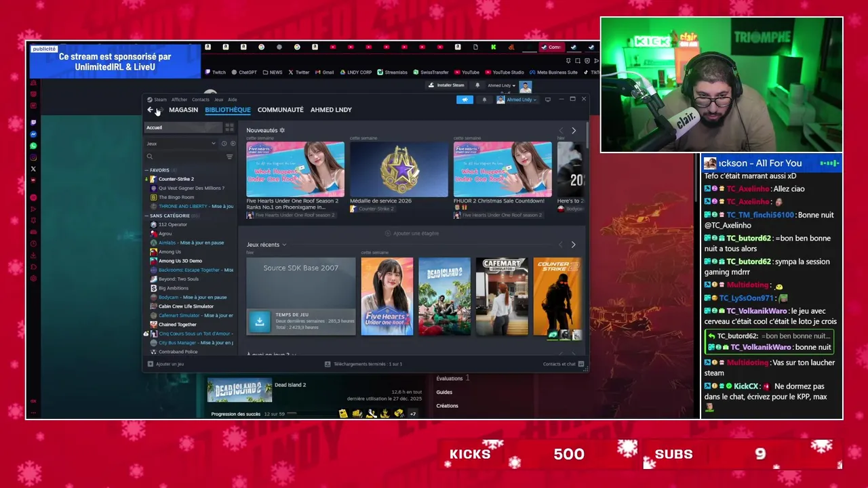Screen dimensions: 868x488
Task: Open YouTube Studio bookmark
Action: click(505, 73)
